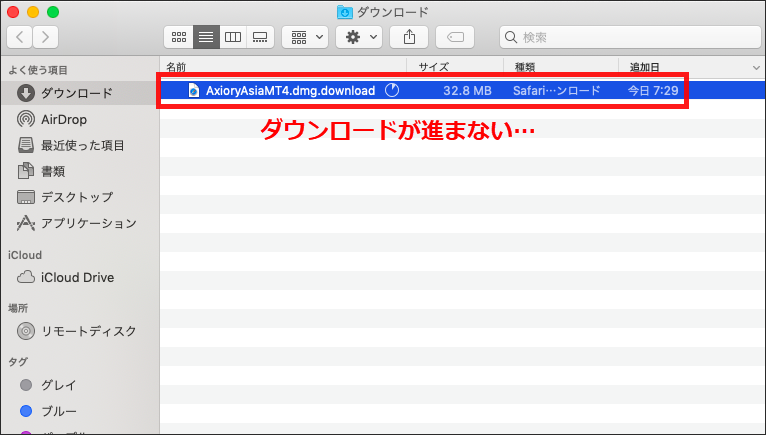Click the リモートディスク disc icon
Screen dimensions: 766x435
[26, 331]
